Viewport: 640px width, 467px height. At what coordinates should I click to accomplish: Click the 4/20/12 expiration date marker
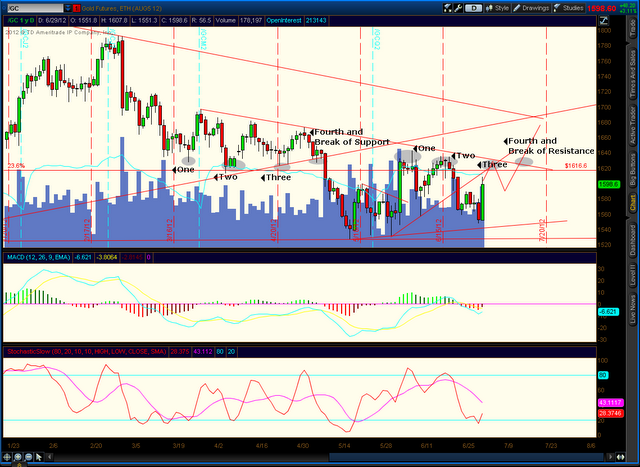pyautogui.click(x=274, y=231)
